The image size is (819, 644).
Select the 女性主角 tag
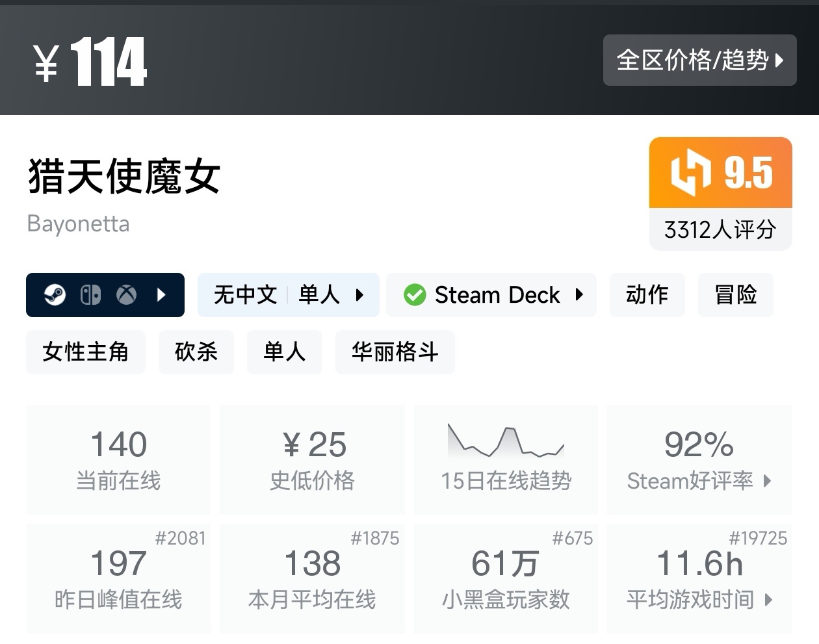tap(85, 352)
